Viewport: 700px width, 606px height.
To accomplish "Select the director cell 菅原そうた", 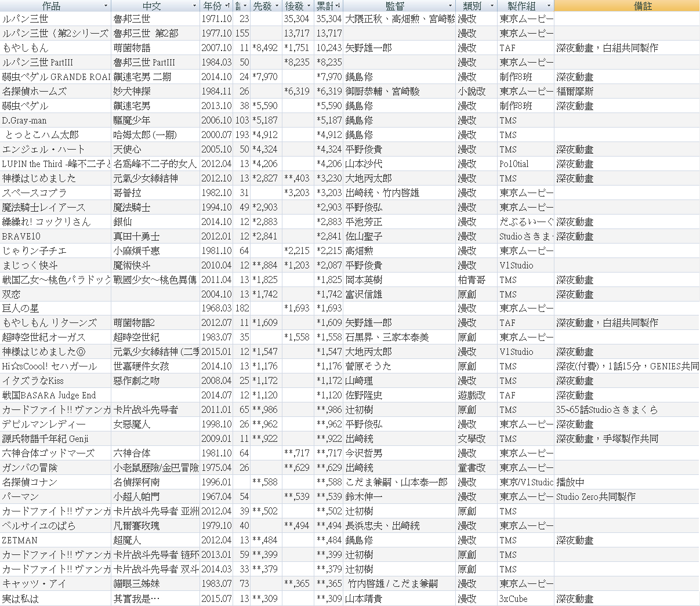I will click(x=400, y=366).
